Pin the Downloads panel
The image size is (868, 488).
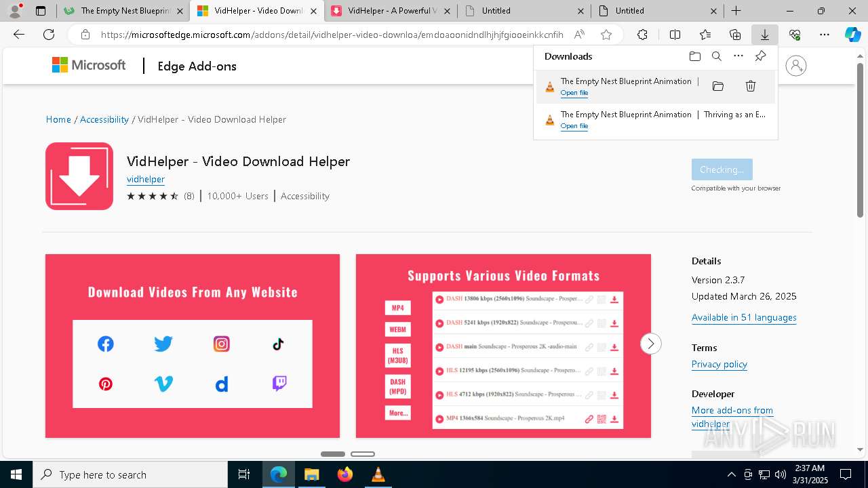pos(760,56)
